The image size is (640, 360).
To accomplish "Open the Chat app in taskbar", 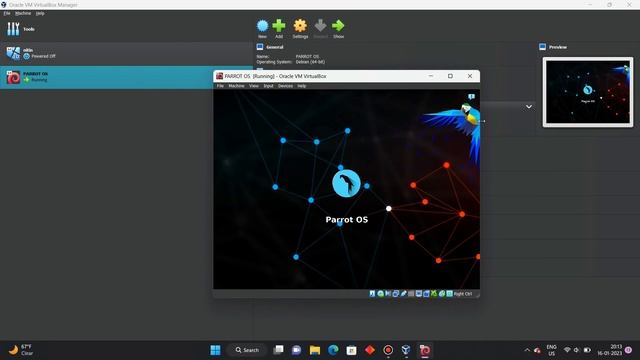I will tap(296, 350).
